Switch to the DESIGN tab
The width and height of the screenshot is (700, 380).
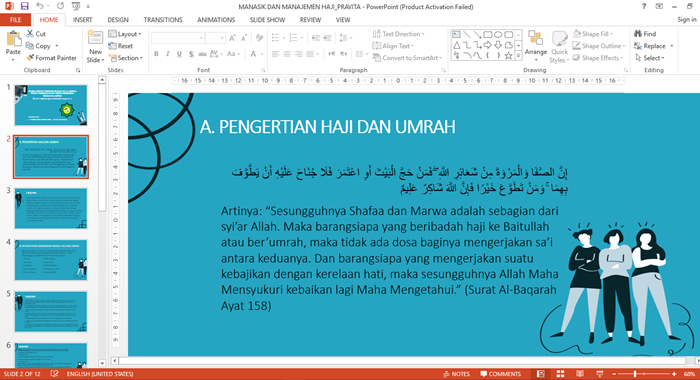118,20
